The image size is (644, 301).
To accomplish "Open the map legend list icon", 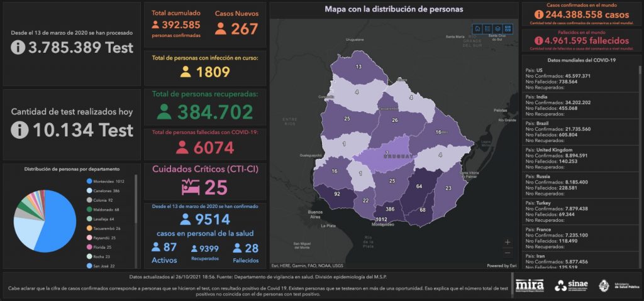I will 487,29.
